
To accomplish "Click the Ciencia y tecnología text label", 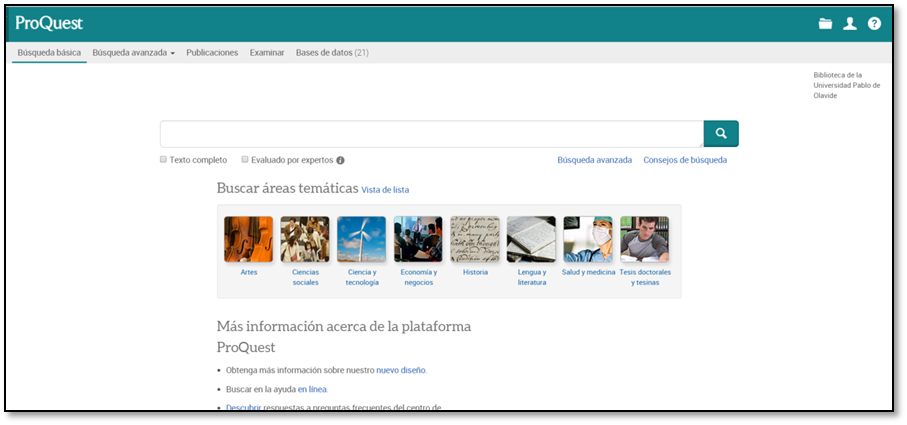I will point(362,278).
